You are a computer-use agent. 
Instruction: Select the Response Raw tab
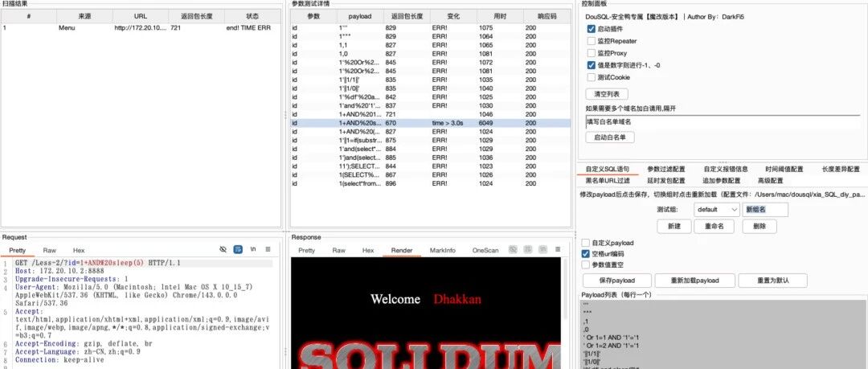coord(339,251)
